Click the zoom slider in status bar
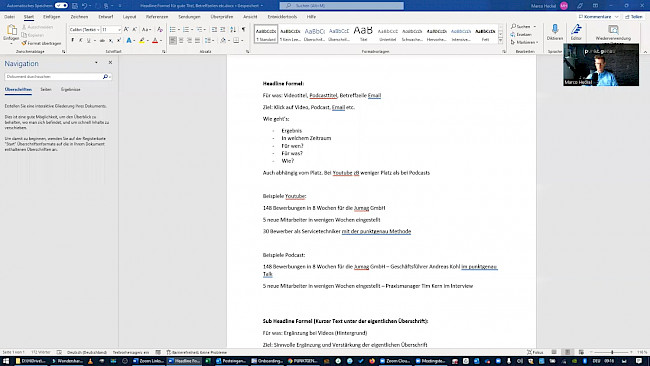This screenshot has height=366, width=650. [612, 352]
